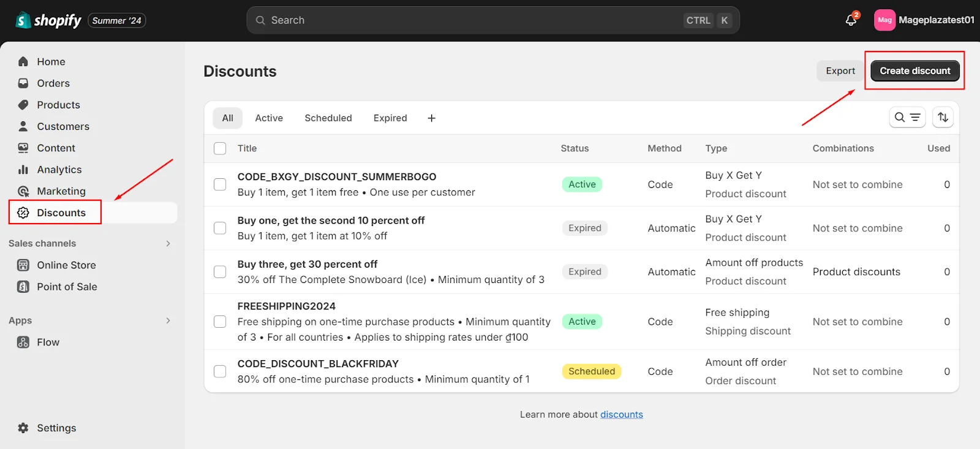Click the Status column header
Screen dimensions: 980x449
[x=575, y=148]
